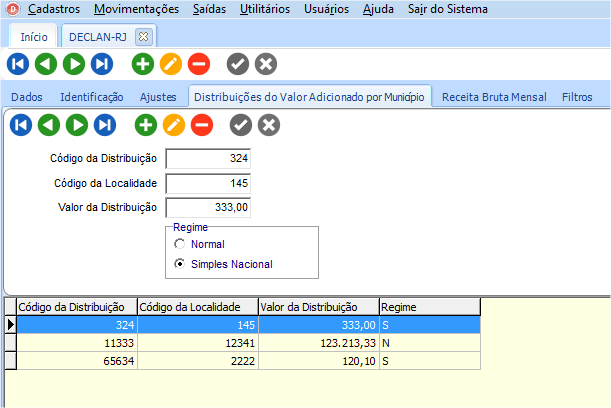
Task: Edit record with top orange pencil
Action: click(171, 64)
